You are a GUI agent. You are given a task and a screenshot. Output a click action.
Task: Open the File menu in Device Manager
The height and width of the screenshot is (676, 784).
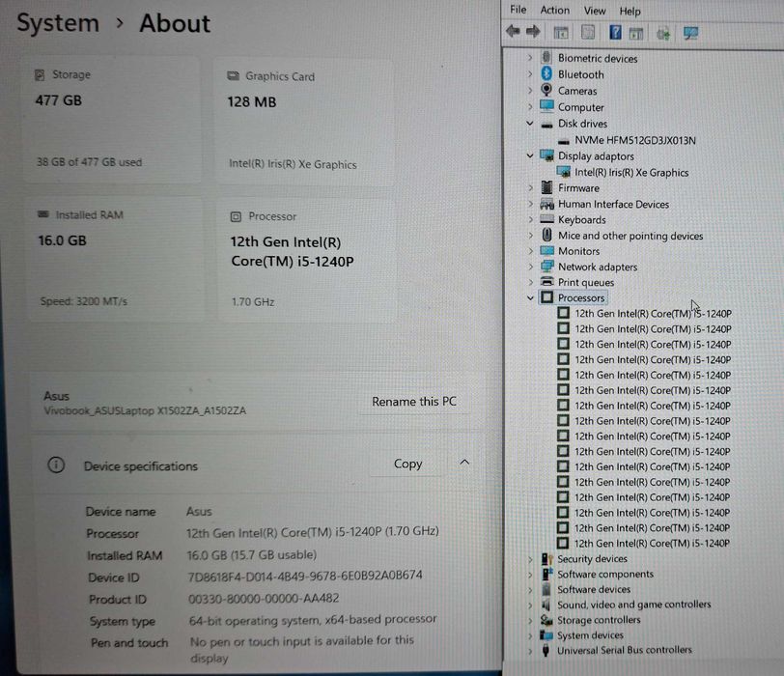coord(518,10)
